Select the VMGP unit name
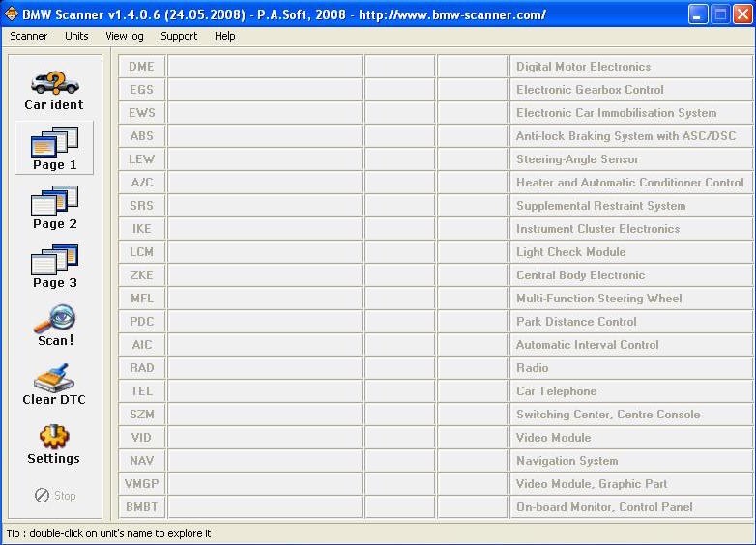 click(142, 484)
